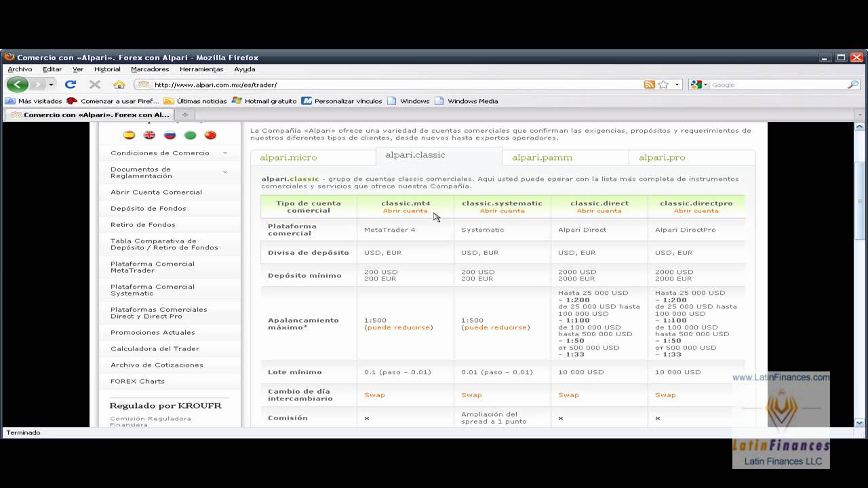Viewport: 868px width, 488px height.
Task: Click scrollbar down arrow at bottom
Action: pyautogui.click(x=859, y=422)
